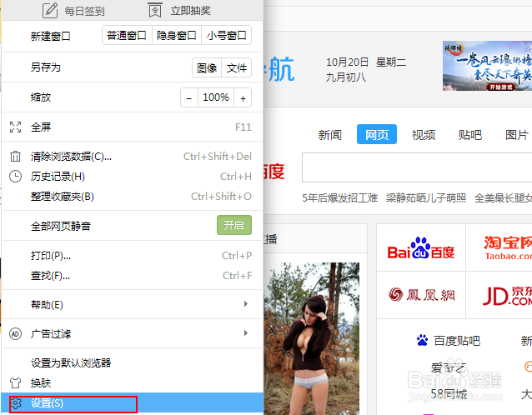Viewport: 532px width, 415px height.
Task: Expand the 广告过滤 submenu arrow
Action: point(246,333)
